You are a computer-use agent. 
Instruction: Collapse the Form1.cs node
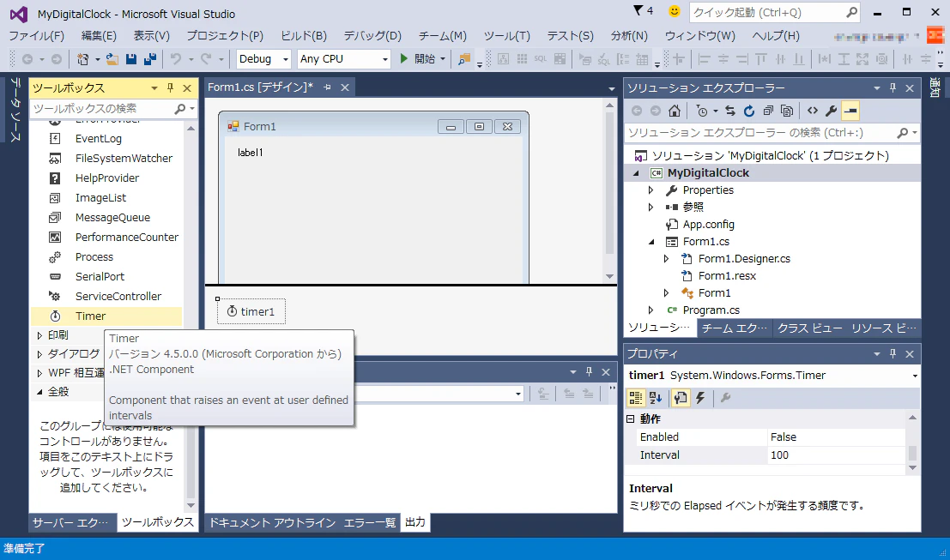[651, 242]
